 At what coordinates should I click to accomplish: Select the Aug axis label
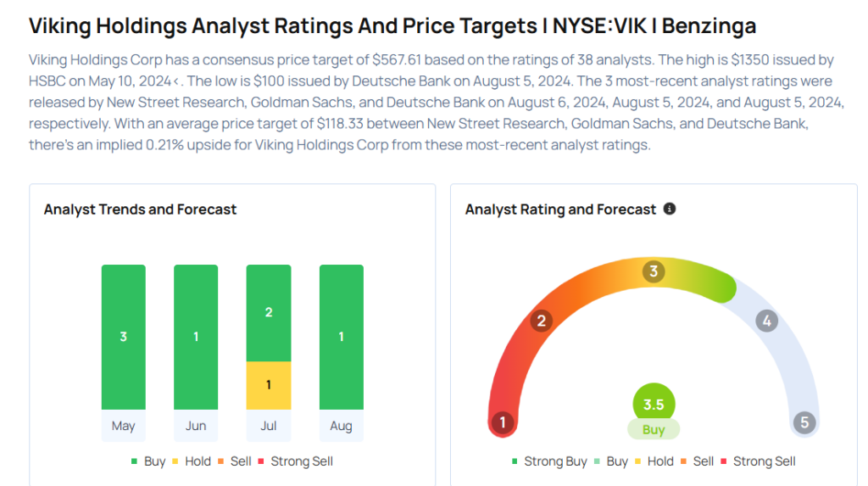pos(341,426)
